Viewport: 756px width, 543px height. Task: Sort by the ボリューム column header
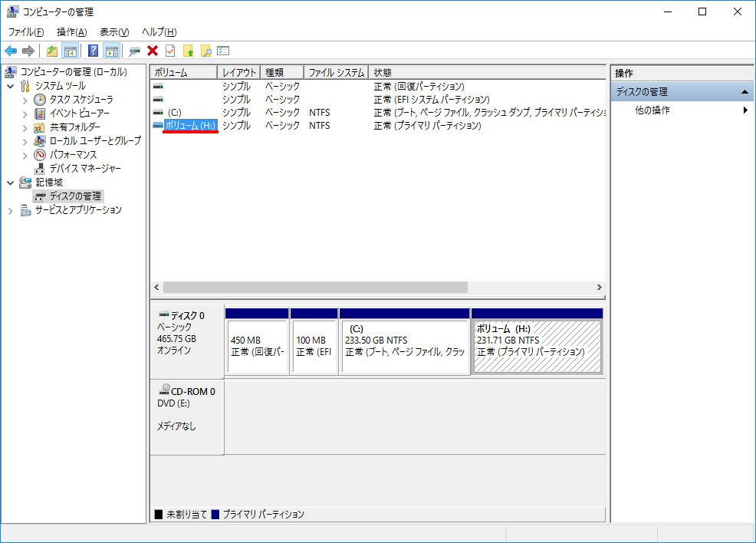pos(184,72)
